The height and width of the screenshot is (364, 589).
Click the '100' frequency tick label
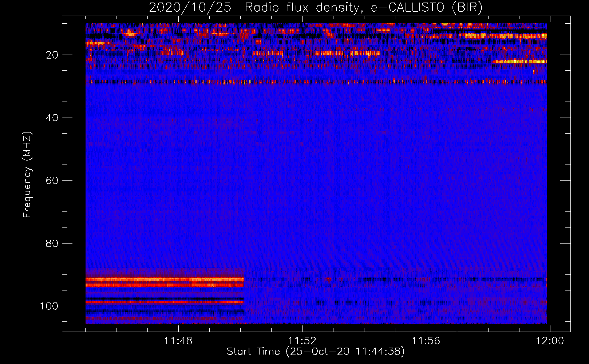(x=49, y=306)
